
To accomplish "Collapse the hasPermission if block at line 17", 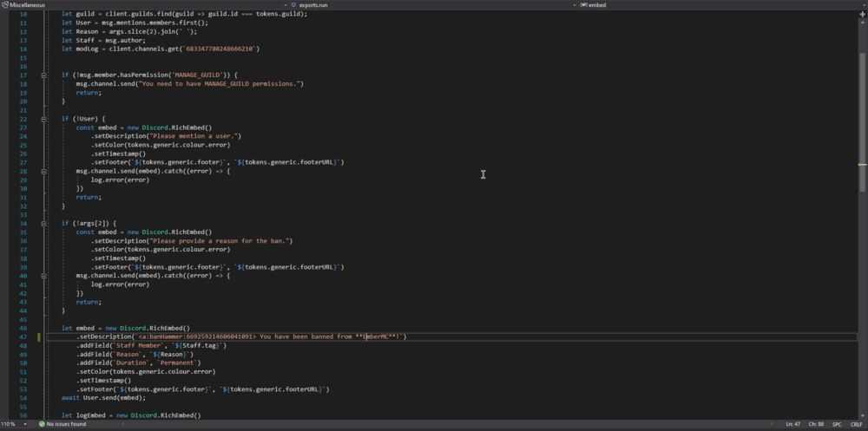I will tap(43, 75).
